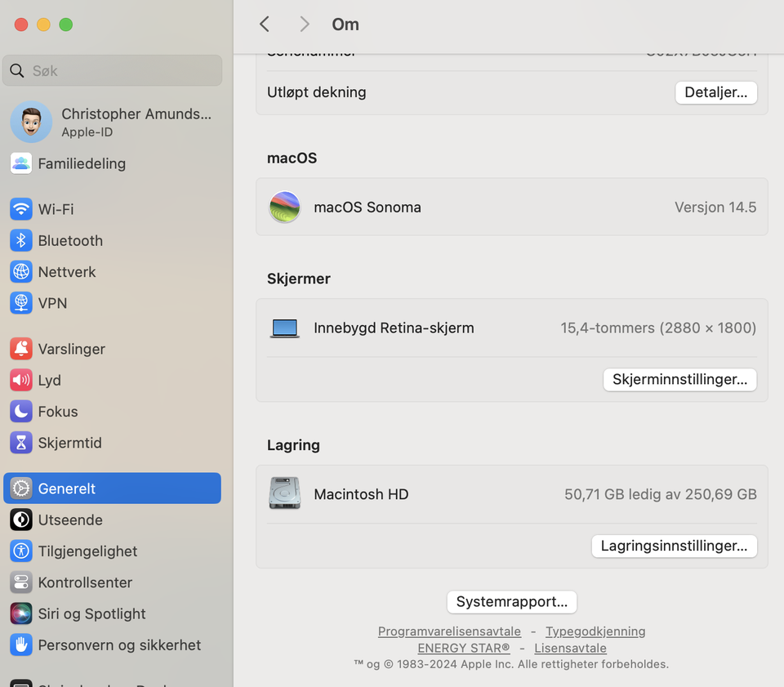
Task: Open Lagringsinnstillinger button
Action: 674,546
